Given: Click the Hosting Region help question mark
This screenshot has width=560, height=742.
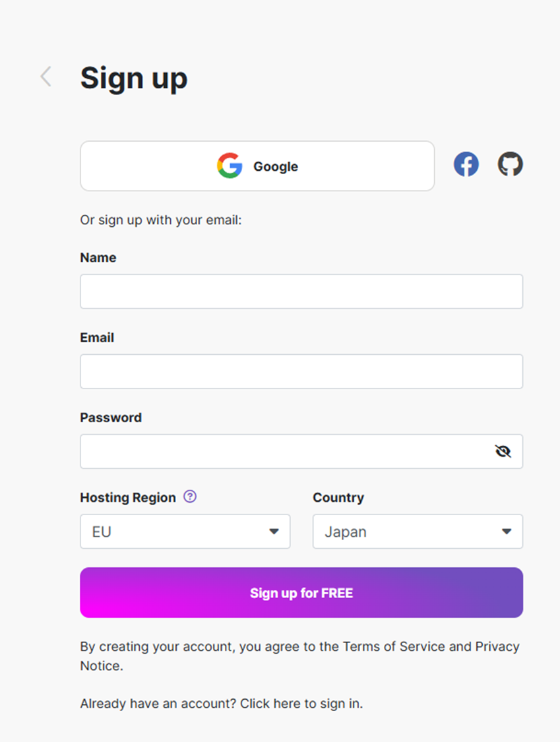Looking at the screenshot, I should pyautogui.click(x=190, y=497).
